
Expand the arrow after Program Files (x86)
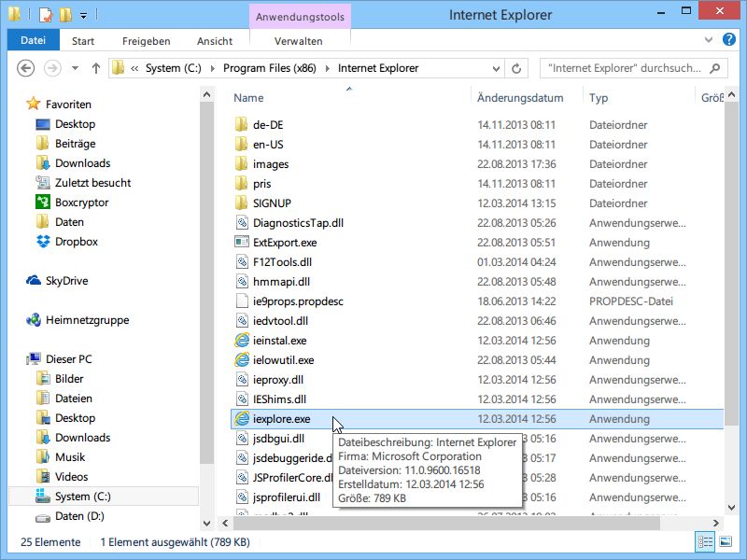coord(328,68)
